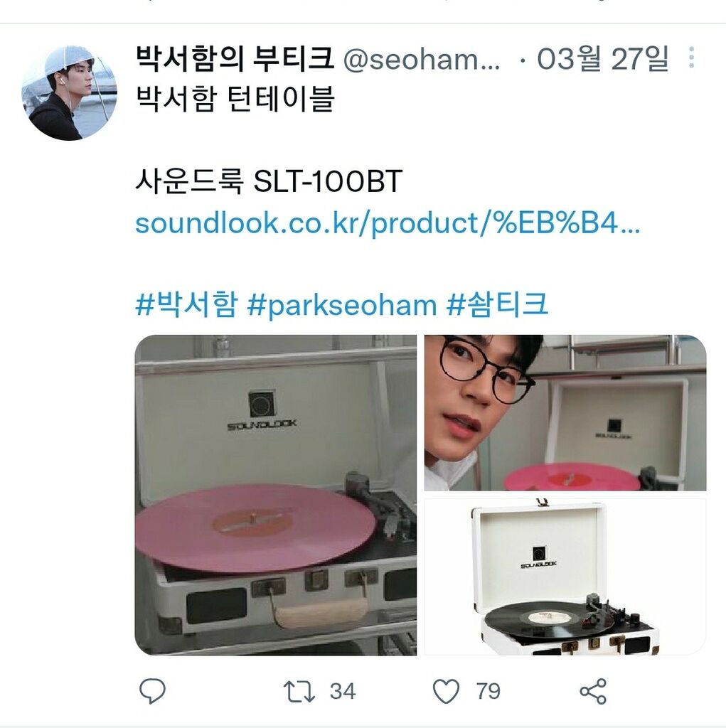Open the #박서함 hashtag
Screen dimensions: 726x728
187,304
